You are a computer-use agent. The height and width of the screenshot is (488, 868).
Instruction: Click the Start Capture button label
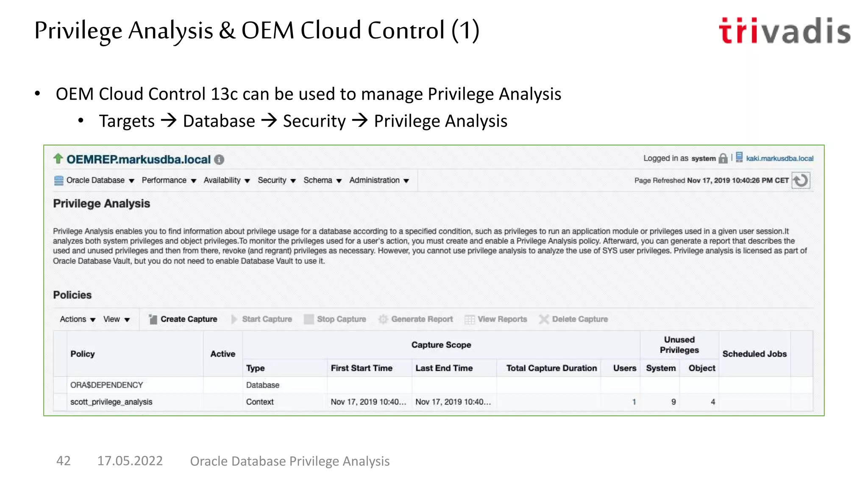[x=267, y=319]
